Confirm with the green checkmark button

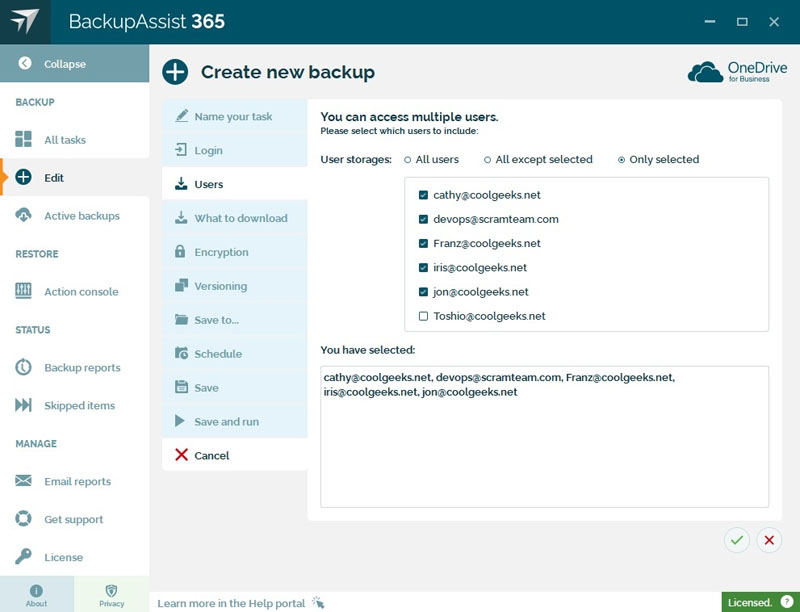736,540
